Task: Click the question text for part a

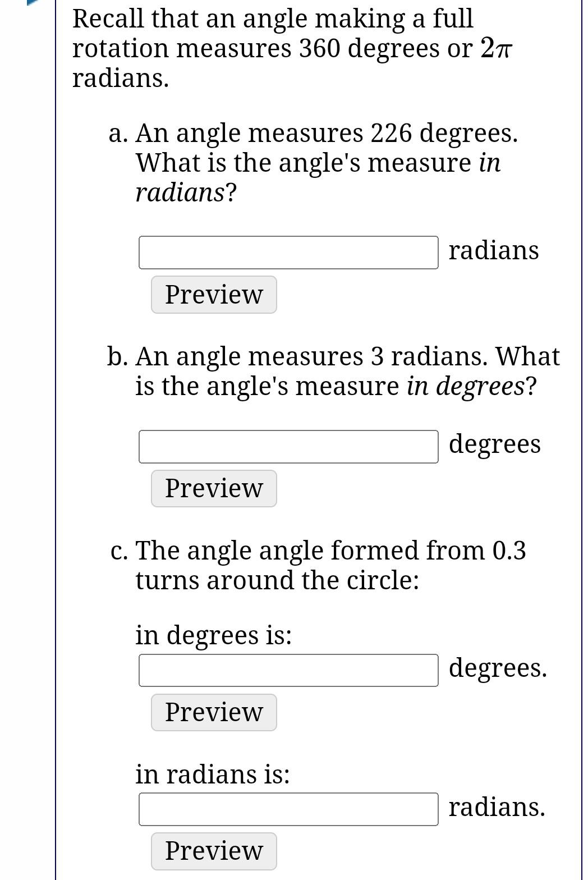Action: (314, 163)
